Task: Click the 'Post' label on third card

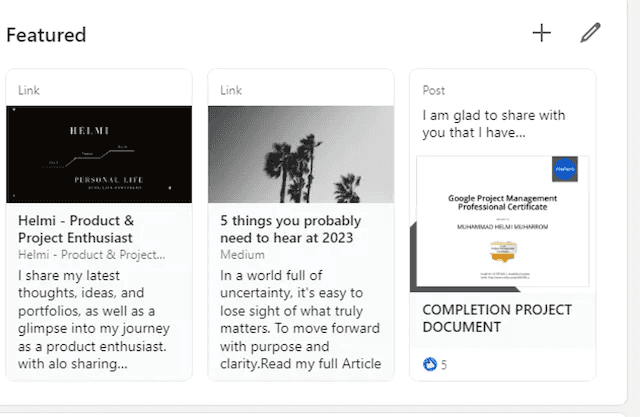Action: coord(433,90)
